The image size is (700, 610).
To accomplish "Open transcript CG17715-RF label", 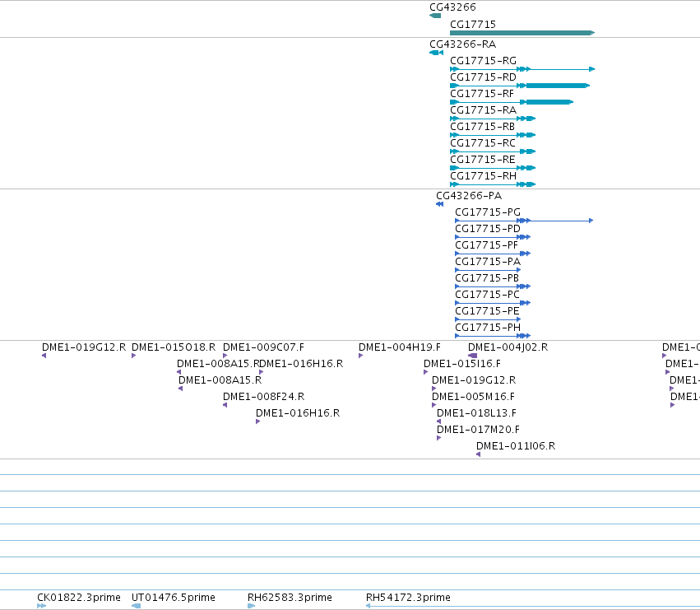I will click(482, 94).
